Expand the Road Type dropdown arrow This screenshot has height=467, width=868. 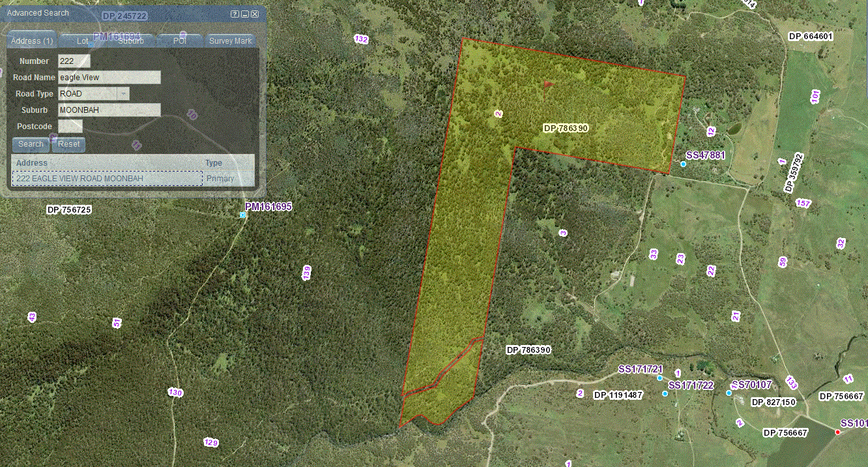123,94
